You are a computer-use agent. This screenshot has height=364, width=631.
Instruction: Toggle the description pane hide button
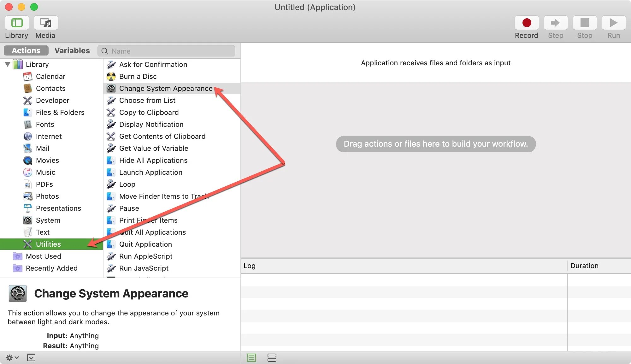click(31, 357)
